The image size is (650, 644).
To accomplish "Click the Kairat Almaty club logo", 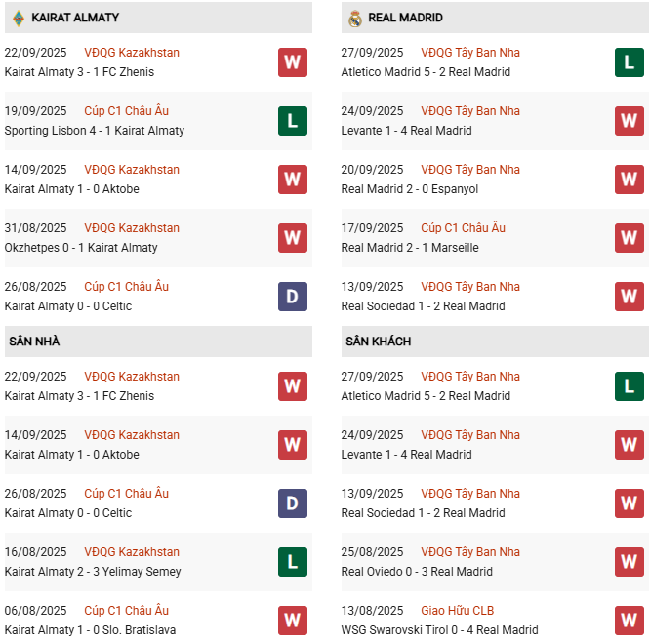I will [18, 18].
